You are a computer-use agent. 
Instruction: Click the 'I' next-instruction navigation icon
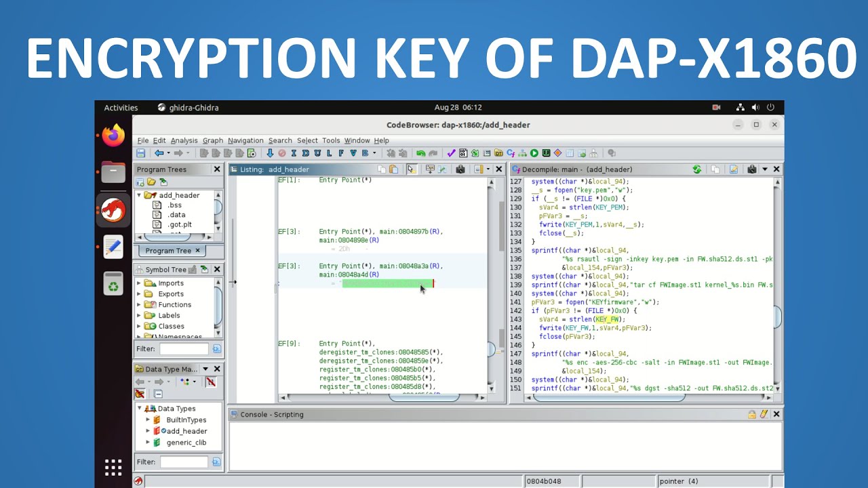pos(294,153)
